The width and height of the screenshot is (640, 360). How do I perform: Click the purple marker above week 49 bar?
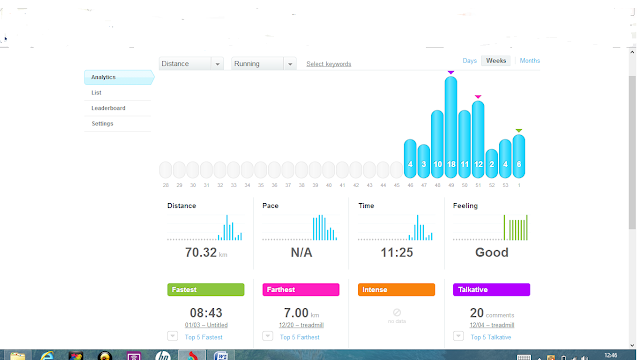click(x=451, y=72)
